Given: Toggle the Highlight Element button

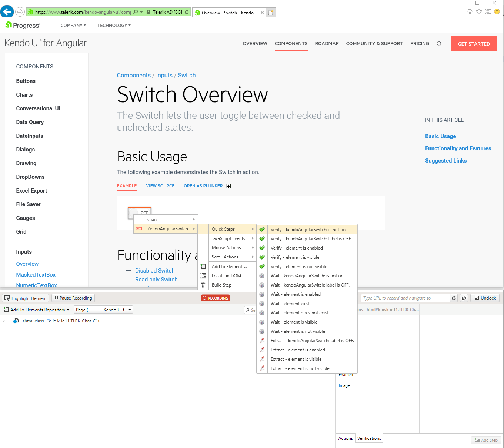Looking at the screenshot, I should tap(26, 298).
